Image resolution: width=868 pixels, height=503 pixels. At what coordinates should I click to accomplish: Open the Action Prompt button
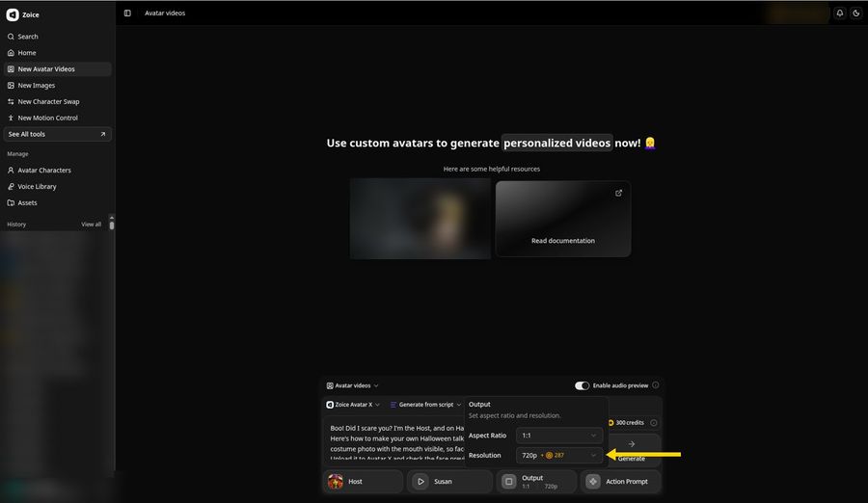[x=620, y=482]
